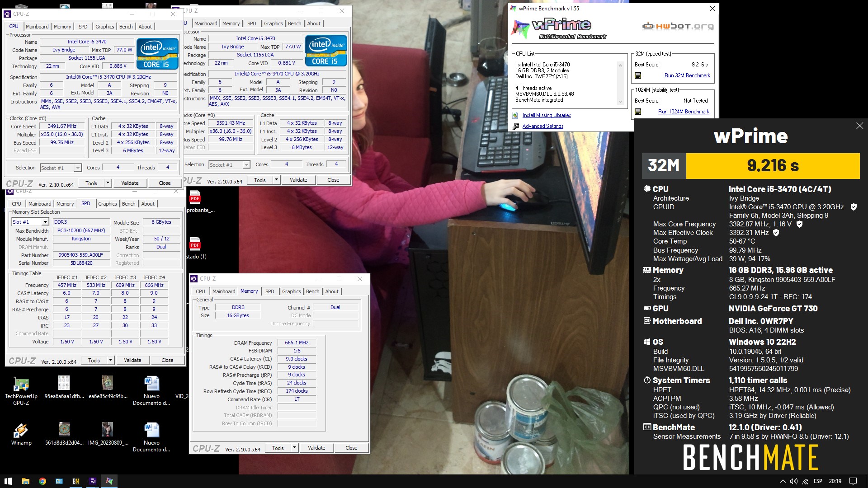Image resolution: width=868 pixels, height=488 pixels.
Task: Open the probante PDF file icon
Action: tap(195, 197)
